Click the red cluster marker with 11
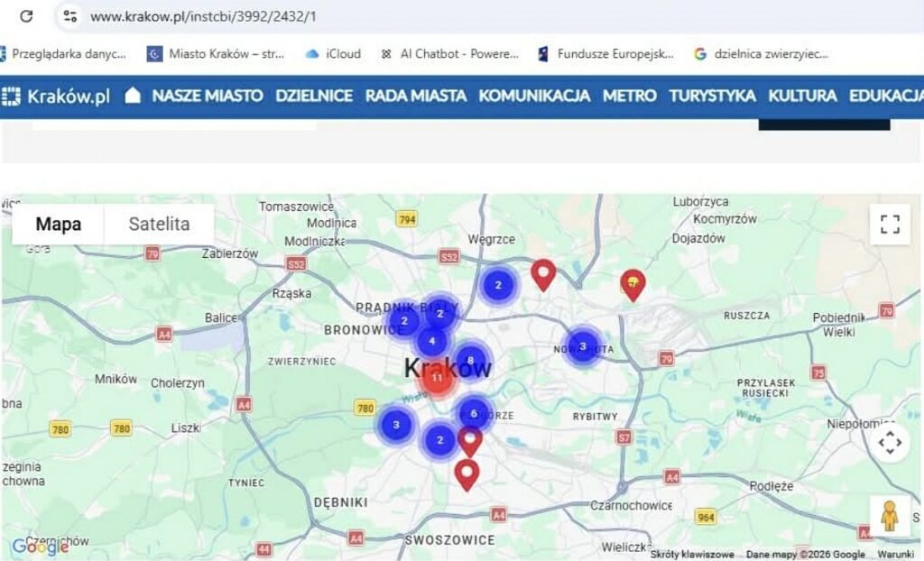Viewport: 924px width, 561px height. coord(438,379)
